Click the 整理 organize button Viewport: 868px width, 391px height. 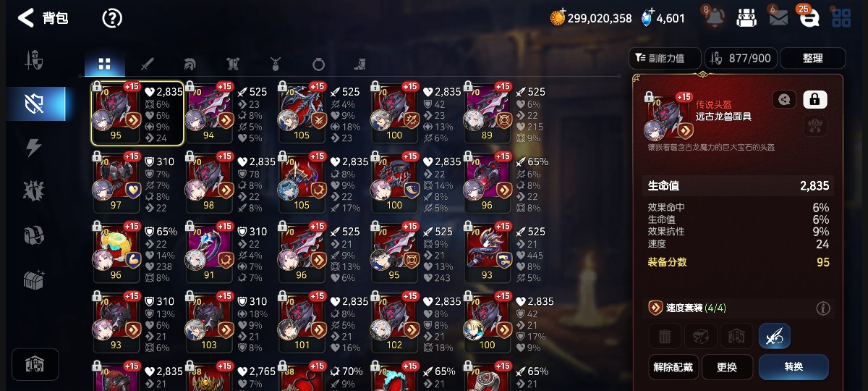coord(813,58)
